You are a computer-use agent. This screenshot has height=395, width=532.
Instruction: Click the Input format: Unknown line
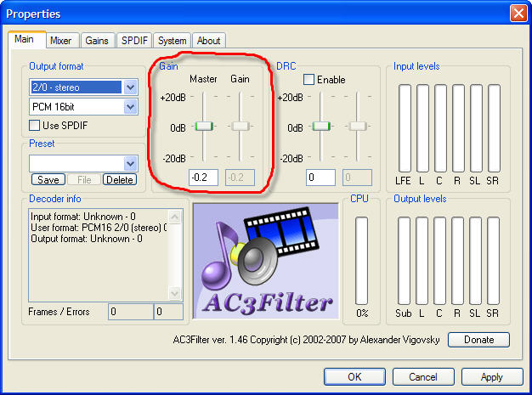point(83,217)
